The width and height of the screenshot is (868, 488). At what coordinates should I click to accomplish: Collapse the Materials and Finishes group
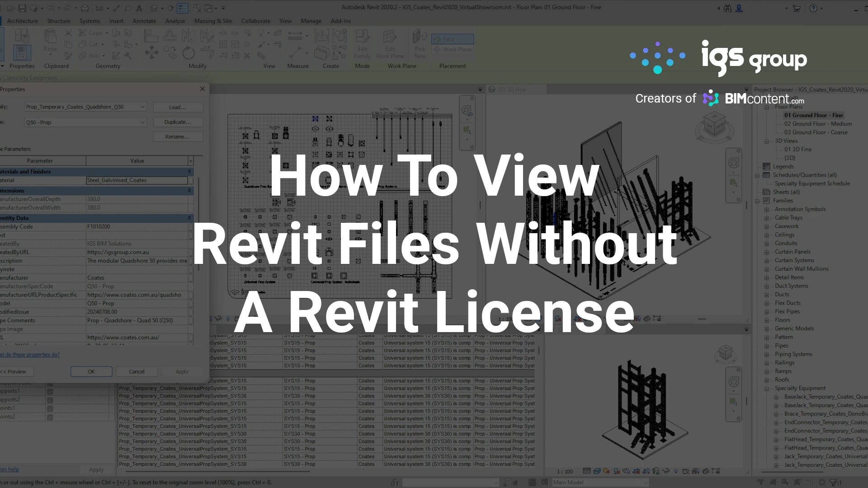tap(189, 172)
